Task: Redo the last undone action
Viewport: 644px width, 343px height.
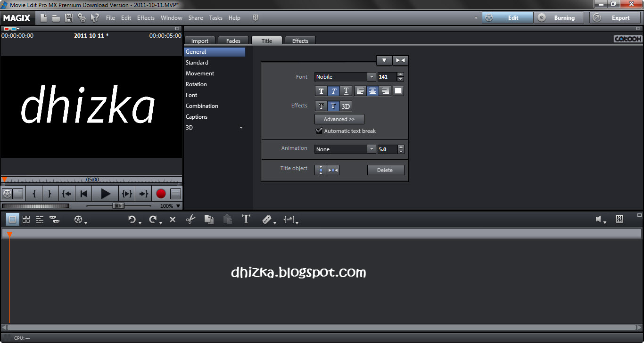Action: click(x=152, y=219)
